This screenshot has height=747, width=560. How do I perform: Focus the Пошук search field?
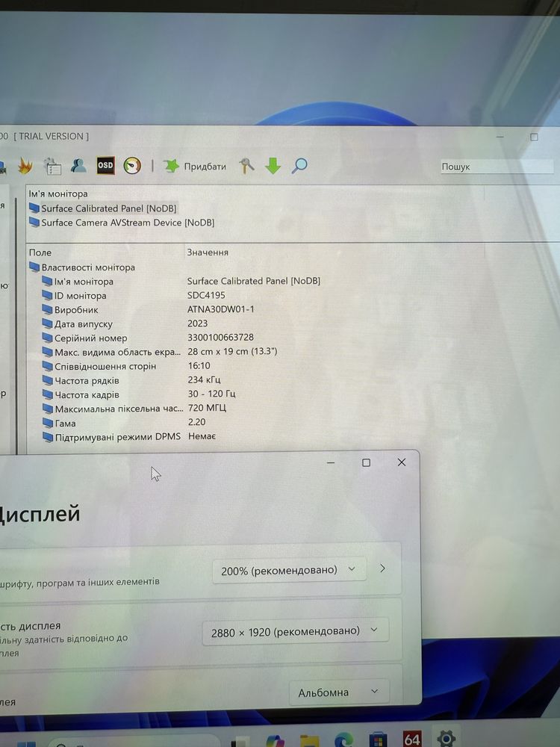point(497,167)
